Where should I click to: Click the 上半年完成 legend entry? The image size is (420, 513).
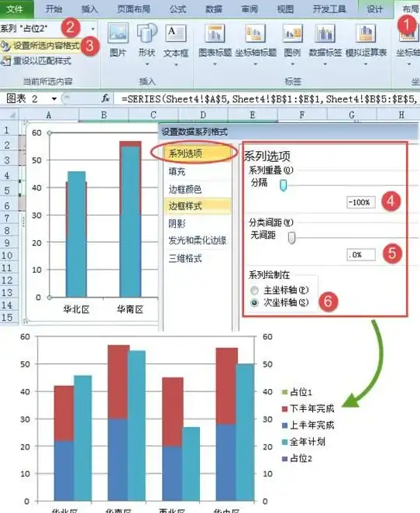[308, 425]
